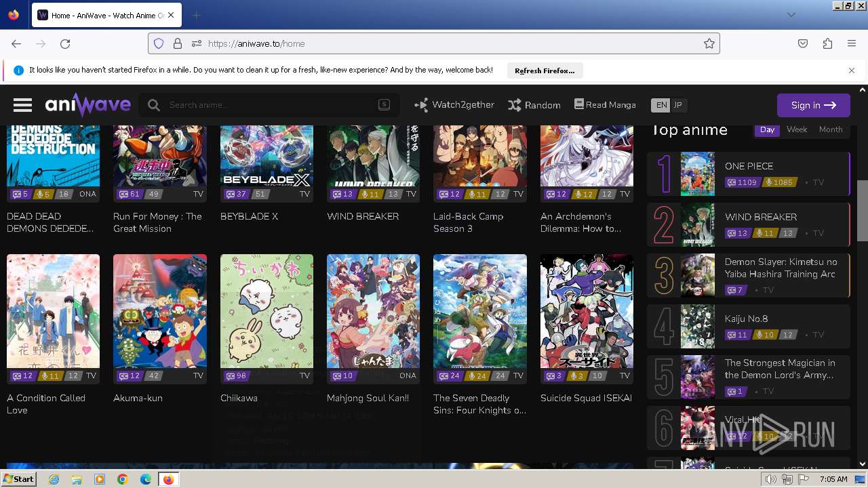Click the Sign in button
Screen dimensions: 868x488
[x=813, y=105]
